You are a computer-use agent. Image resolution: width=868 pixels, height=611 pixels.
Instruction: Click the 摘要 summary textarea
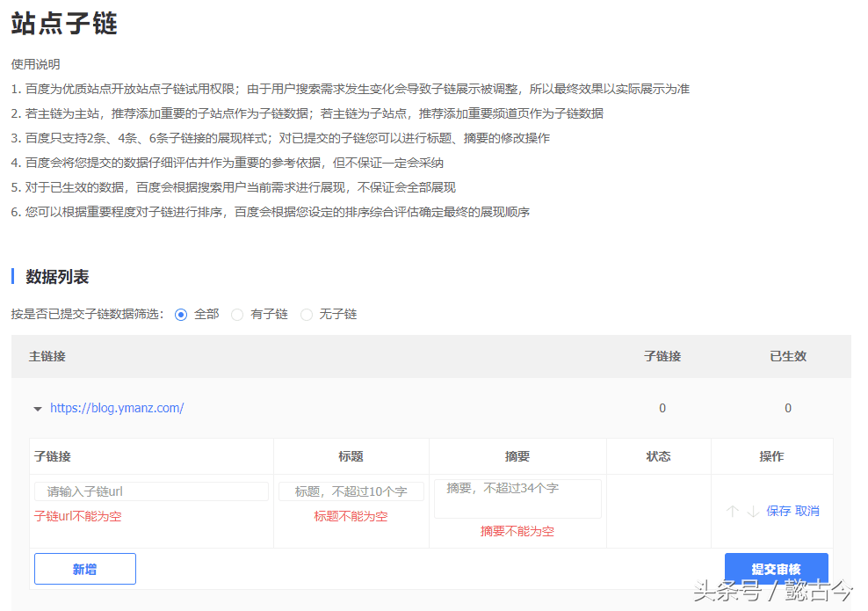point(517,498)
